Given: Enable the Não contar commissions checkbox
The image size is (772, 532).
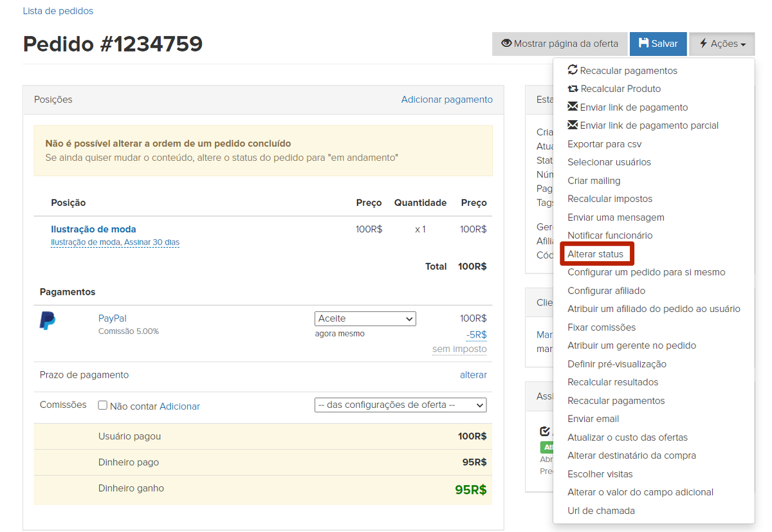Looking at the screenshot, I should 102,405.
